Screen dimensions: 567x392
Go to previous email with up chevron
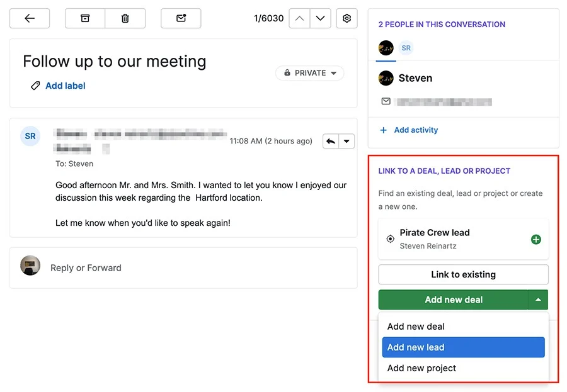click(x=299, y=18)
